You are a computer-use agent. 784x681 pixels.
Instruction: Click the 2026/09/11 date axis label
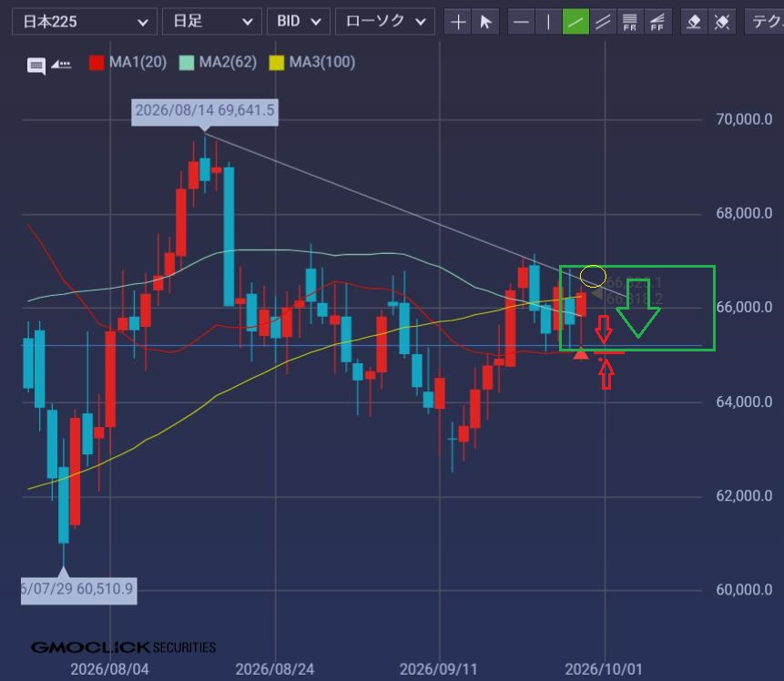[439, 669]
